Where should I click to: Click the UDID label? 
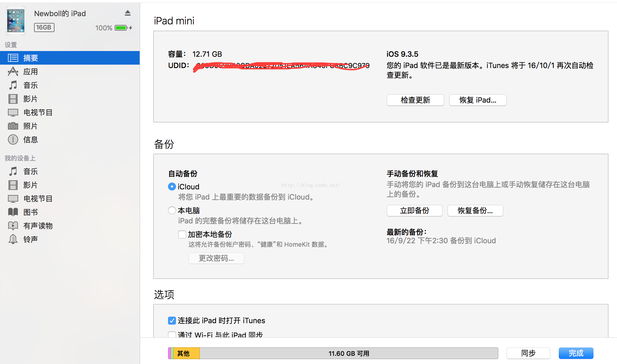point(179,65)
